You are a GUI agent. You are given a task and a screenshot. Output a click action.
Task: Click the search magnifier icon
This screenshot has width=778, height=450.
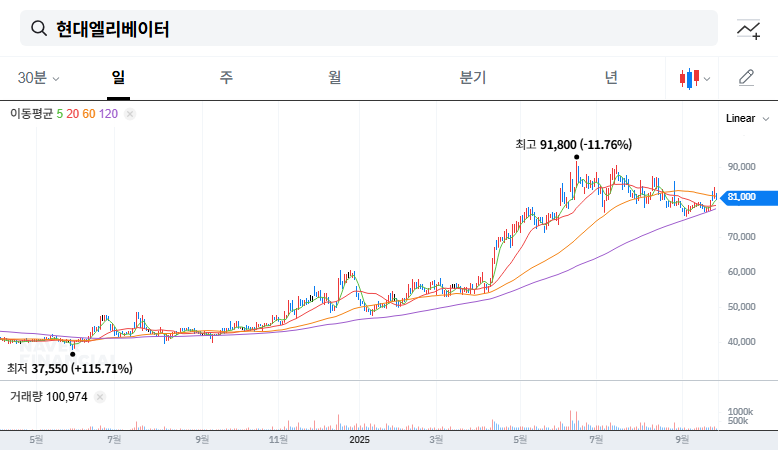[x=39, y=29]
